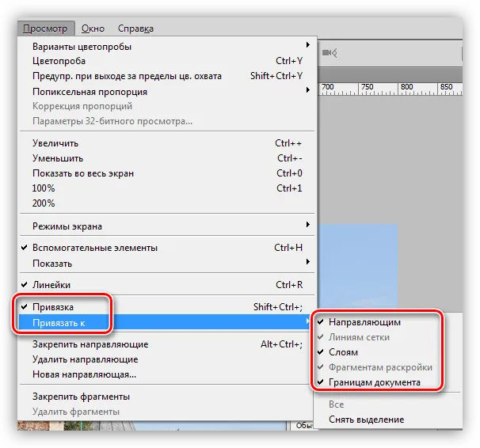The image size is (480, 448).
Task: Select Цветопроба menu item
Action: coord(167,61)
